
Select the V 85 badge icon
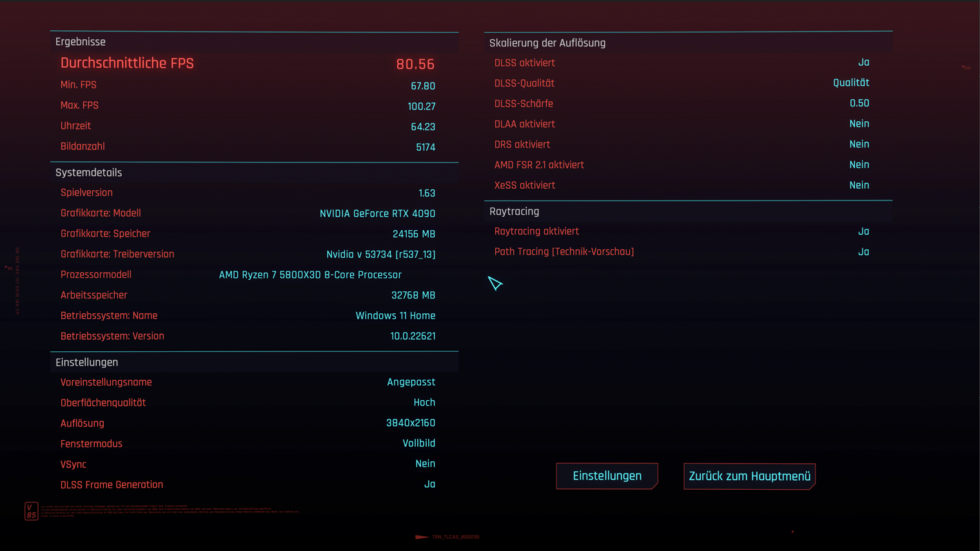pyautogui.click(x=31, y=511)
